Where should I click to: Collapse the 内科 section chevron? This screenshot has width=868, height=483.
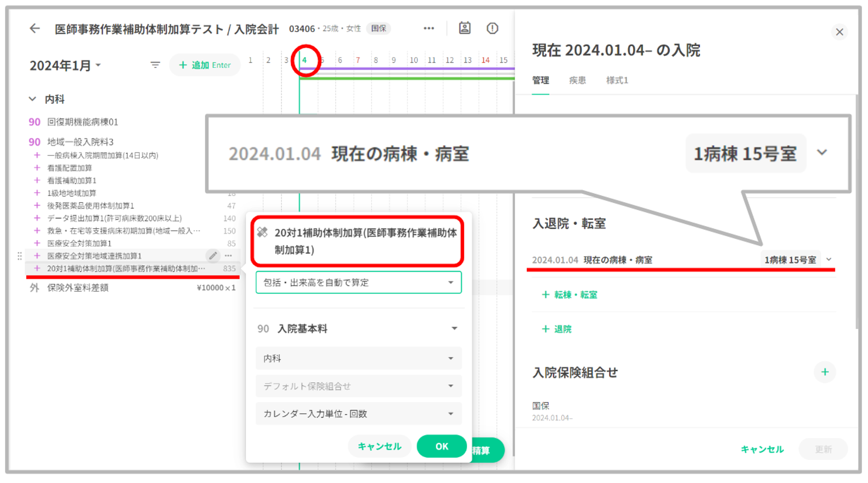33,99
